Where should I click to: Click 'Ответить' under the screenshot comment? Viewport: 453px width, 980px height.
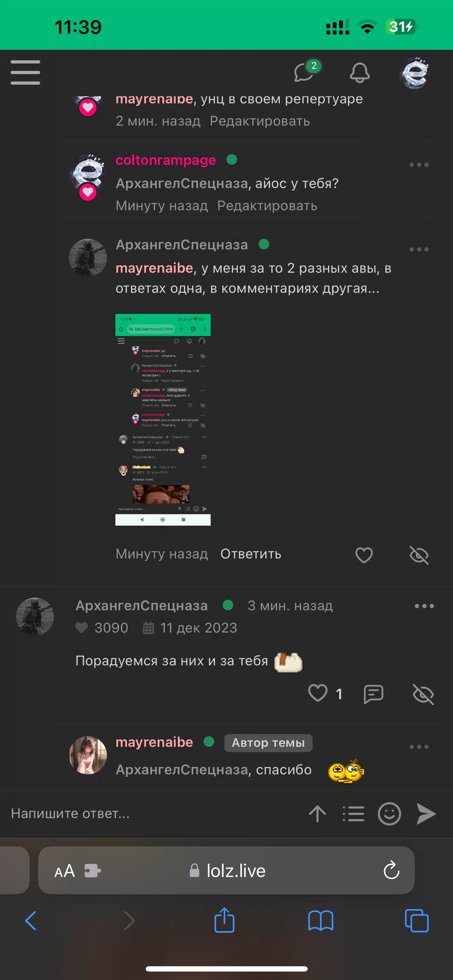[250, 554]
